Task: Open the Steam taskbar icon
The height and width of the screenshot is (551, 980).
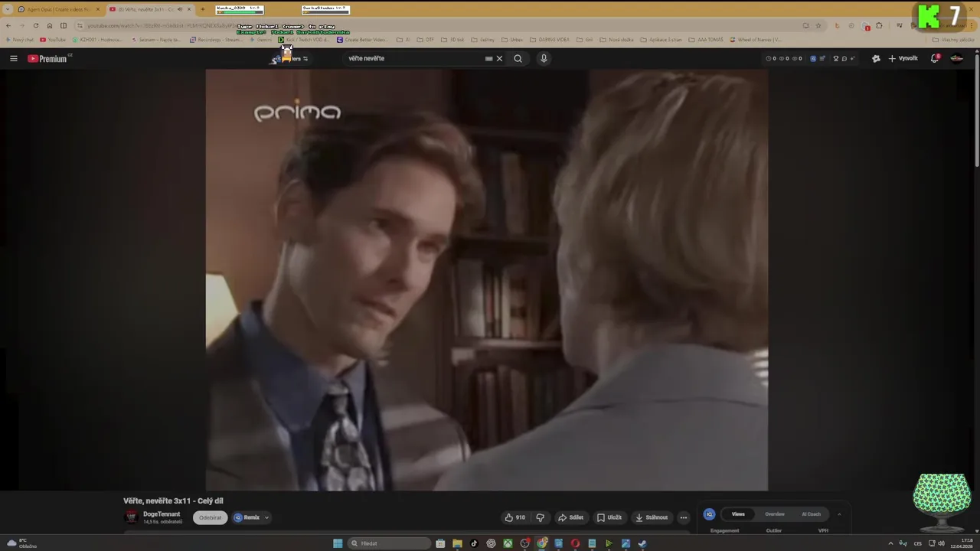Action: pos(642,543)
